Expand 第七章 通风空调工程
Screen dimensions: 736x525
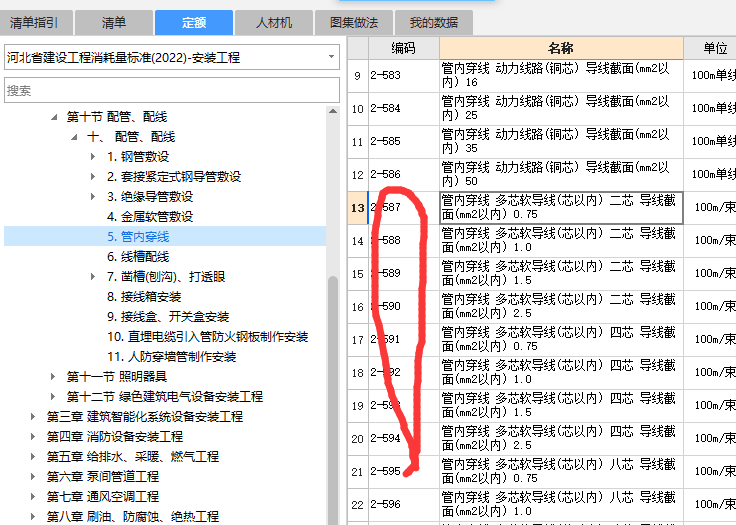pos(33,496)
